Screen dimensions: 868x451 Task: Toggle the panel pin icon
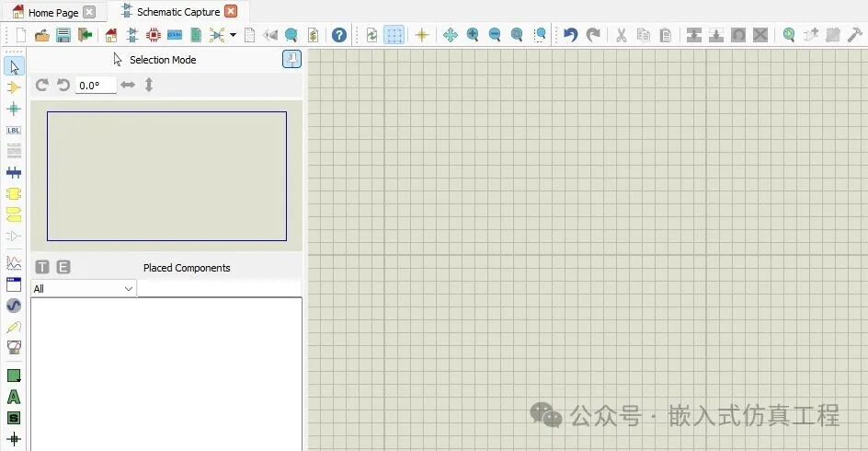point(291,59)
